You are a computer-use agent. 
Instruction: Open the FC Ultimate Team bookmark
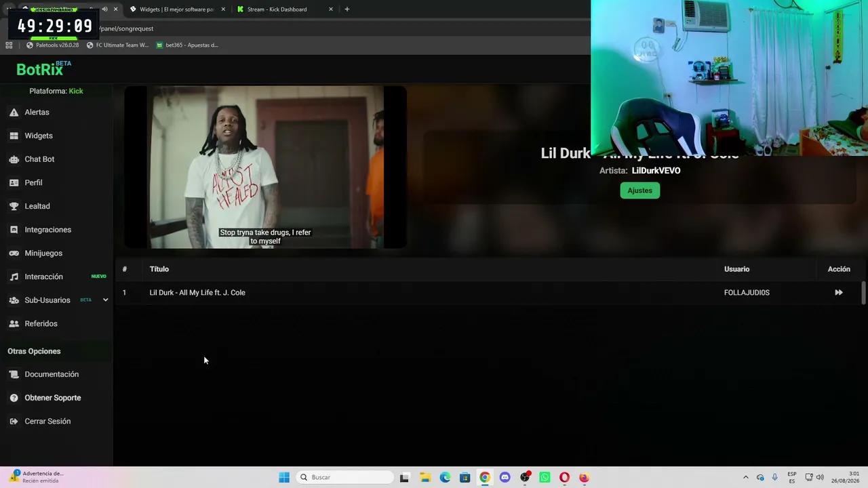point(117,45)
